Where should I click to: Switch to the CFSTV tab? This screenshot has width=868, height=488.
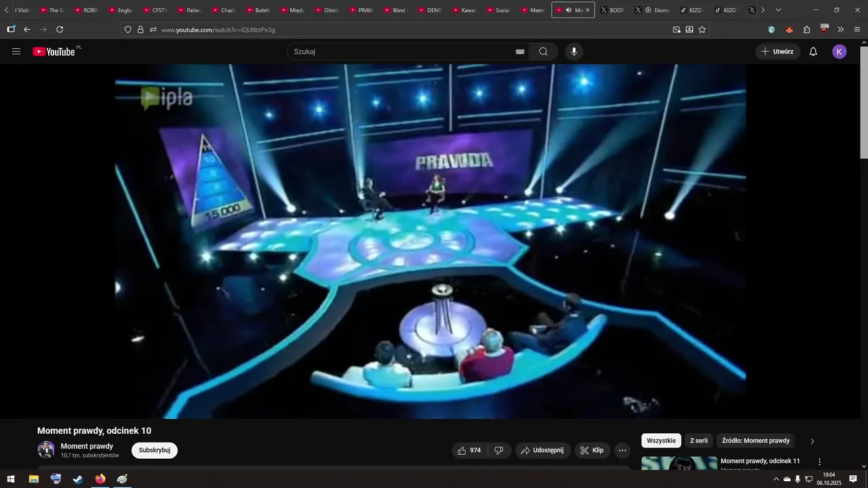[155, 10]
